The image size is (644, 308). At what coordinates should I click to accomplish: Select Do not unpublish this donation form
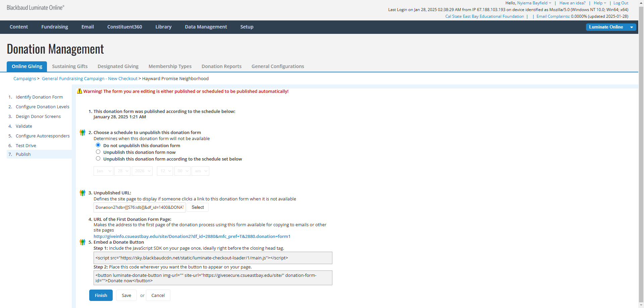click(98, 145)
